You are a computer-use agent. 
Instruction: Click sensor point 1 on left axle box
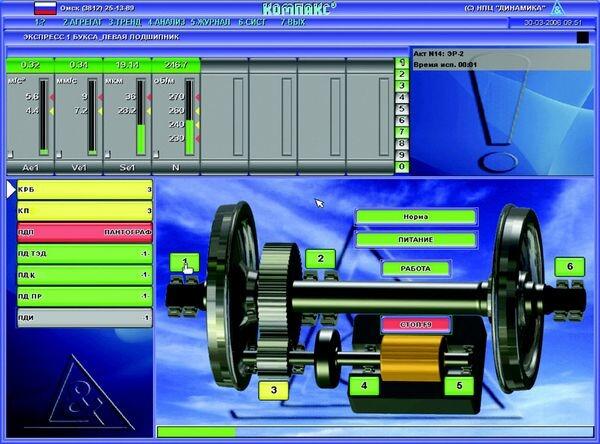[x=184, y=263]
